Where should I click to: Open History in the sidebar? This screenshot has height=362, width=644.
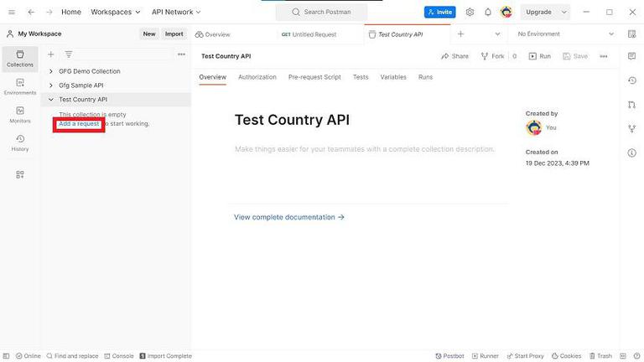coord(20,143)
